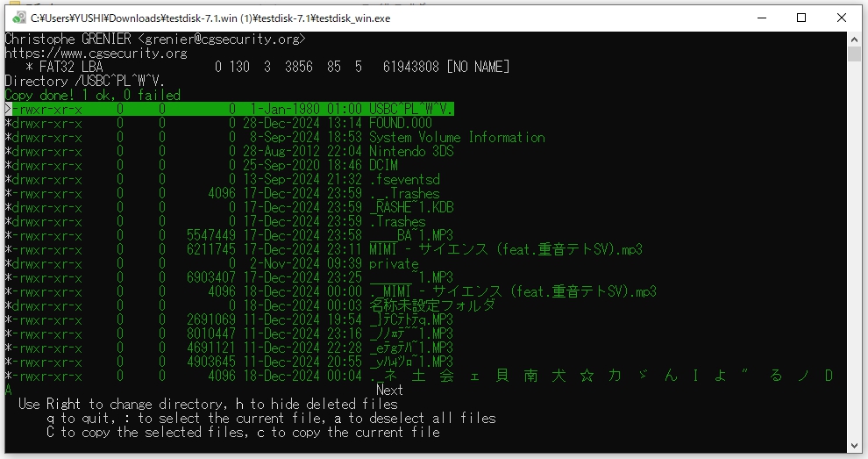Select the .fseventsd directory entry

404,179
